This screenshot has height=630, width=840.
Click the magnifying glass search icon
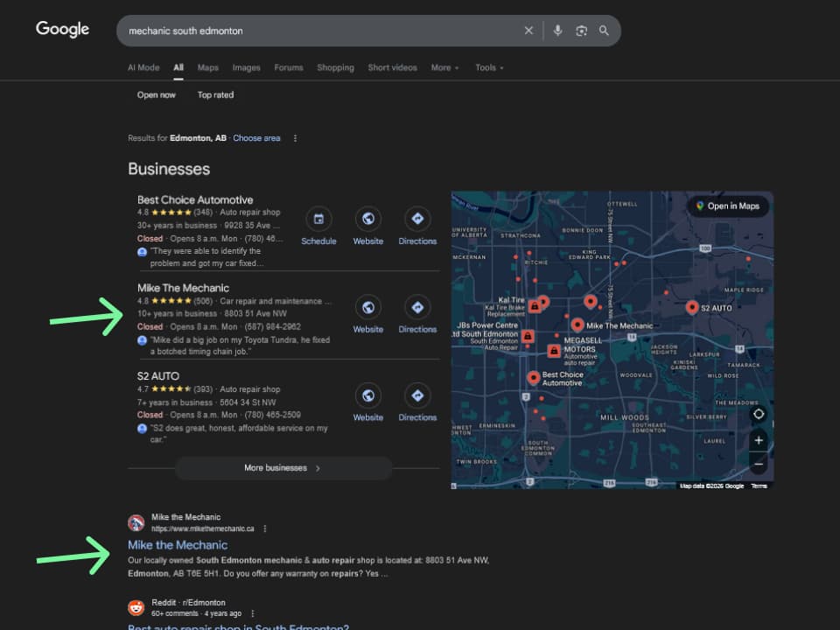click(604, 31)
